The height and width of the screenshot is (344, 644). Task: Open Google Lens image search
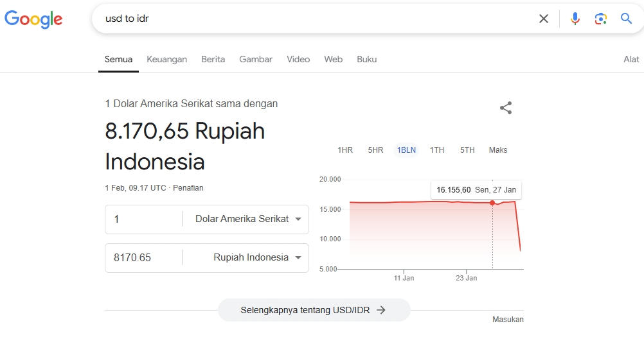point(601,19)
